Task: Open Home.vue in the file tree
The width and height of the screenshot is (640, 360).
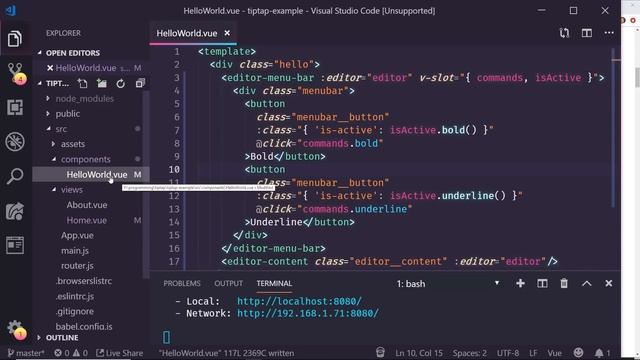Action: coord(87,220)
